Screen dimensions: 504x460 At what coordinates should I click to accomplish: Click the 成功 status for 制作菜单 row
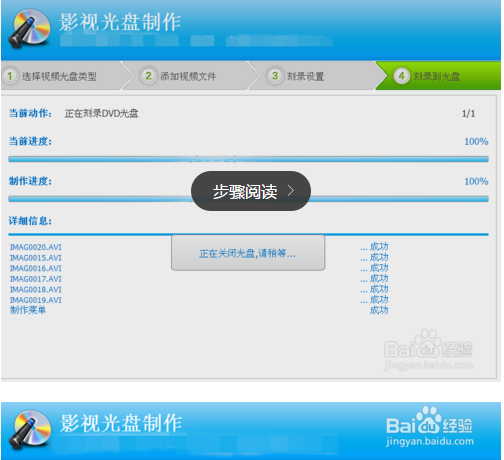(x=379, y=310)
